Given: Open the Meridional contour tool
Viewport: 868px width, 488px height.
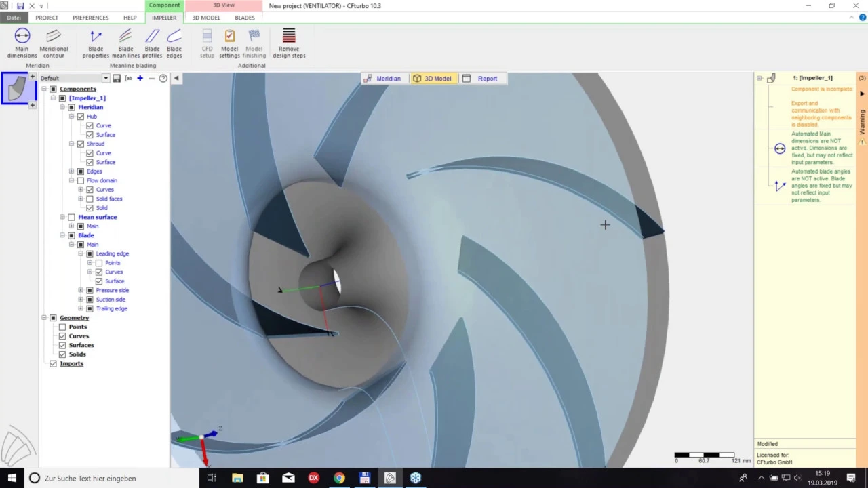Looking at the screenshot, I should 54,43.
